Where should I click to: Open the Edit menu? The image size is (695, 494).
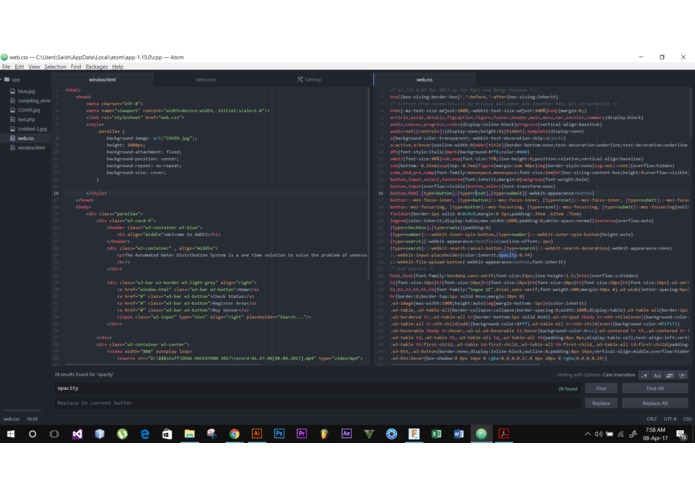click(x=19, y=67)
